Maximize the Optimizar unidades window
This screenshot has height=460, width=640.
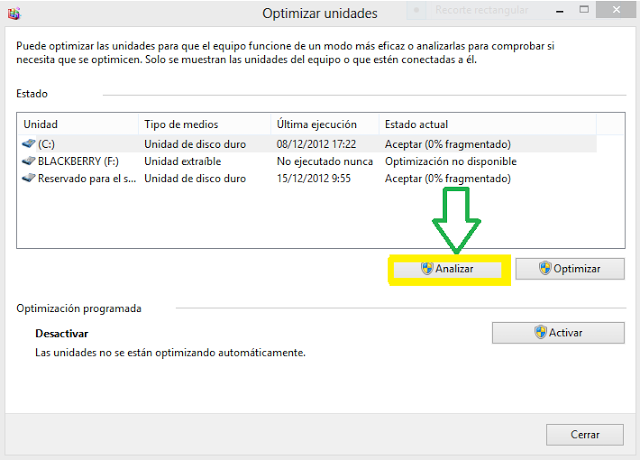click(x=584, y=10)
